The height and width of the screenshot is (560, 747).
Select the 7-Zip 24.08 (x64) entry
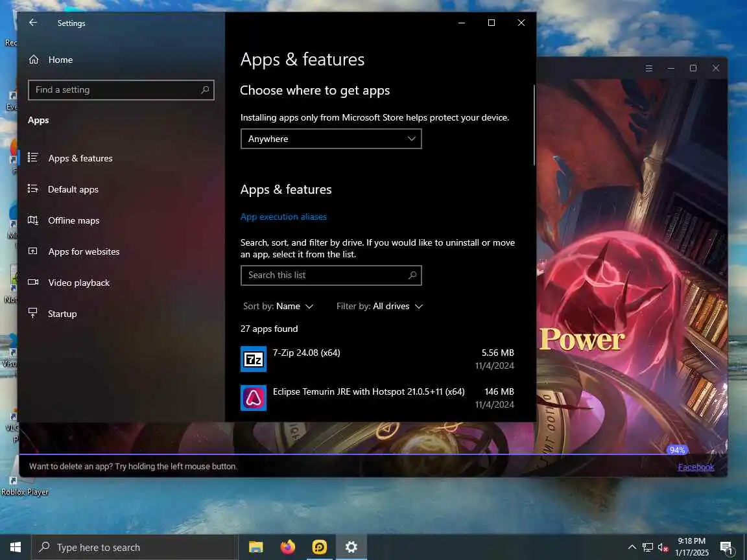tap(377, 359)
